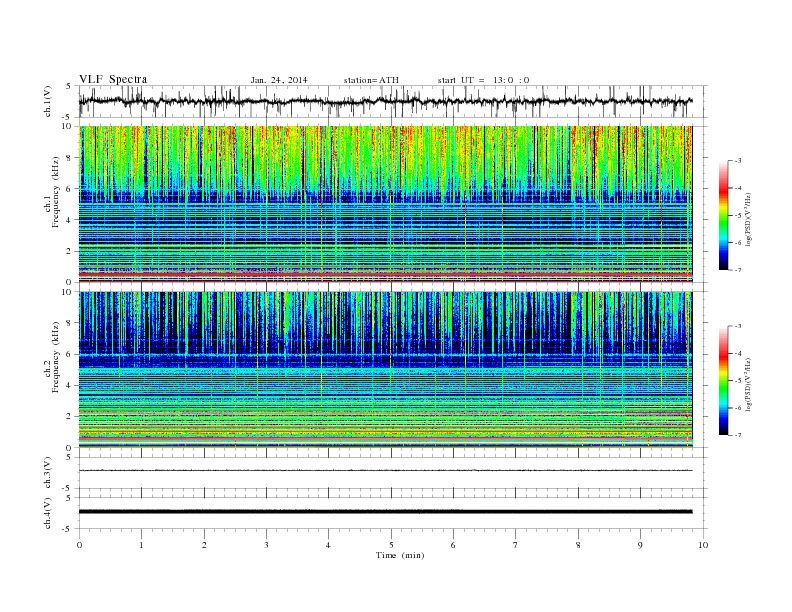Select the lower colorbar's log(PSD) label
Image resolution: width=792 pixels, height=612 pixels.
(748, 384)
